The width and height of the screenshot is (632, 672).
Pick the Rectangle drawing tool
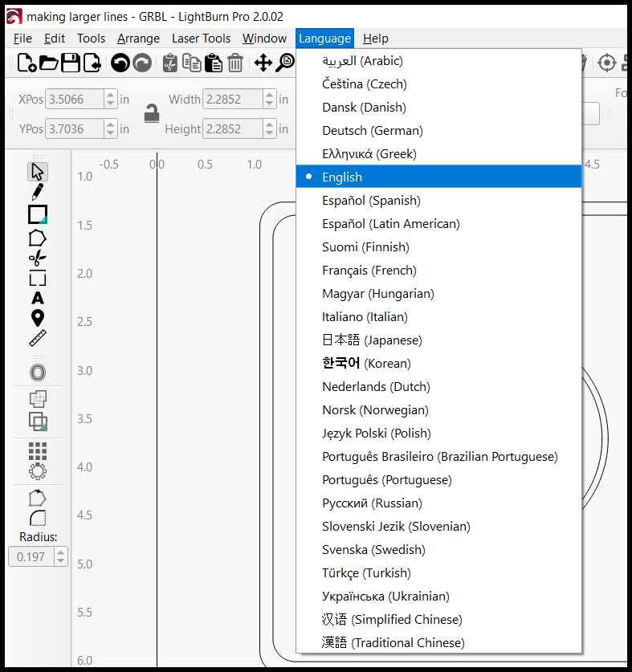(38, 214)
